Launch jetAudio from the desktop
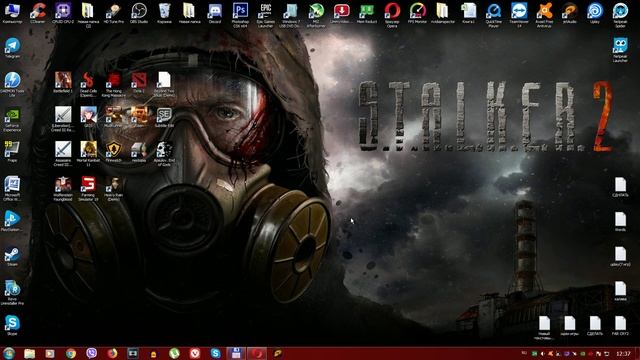640x360 pixels. (569, 13)
